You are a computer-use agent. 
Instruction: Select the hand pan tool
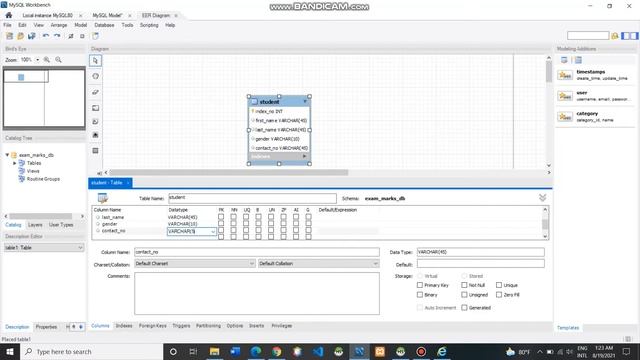96,76
